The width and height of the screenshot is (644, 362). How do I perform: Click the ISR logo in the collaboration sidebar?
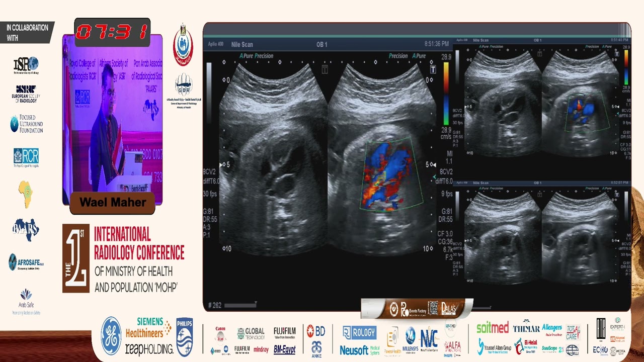coord(26,65)
